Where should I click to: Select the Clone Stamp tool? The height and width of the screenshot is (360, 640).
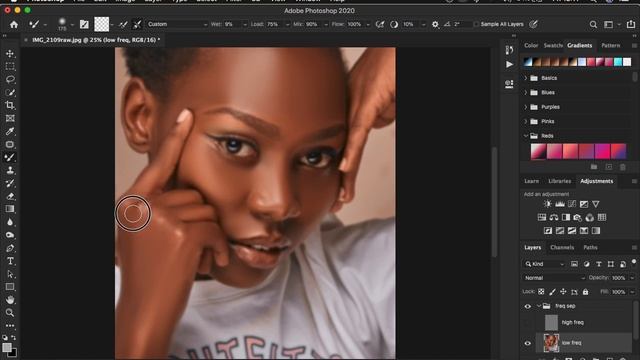click(10, 170)
